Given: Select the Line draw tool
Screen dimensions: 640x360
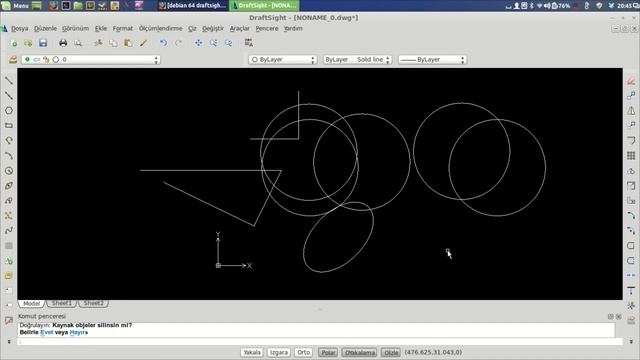Looking at the screenshot, I should pos(9,80).
